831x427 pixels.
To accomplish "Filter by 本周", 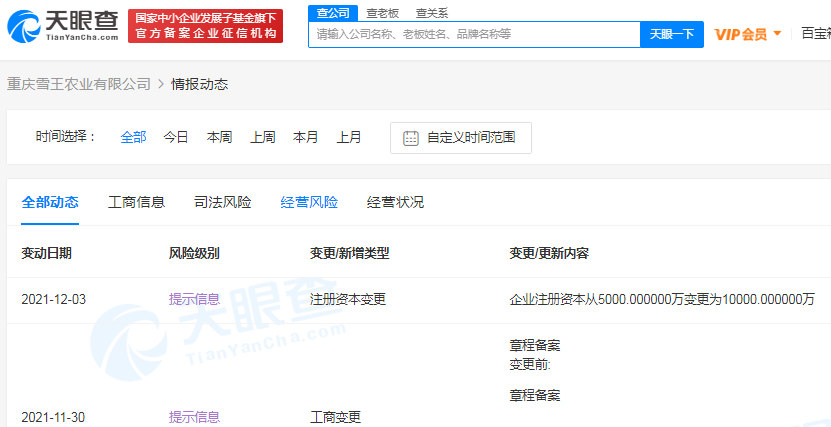I will click(219, 138).
